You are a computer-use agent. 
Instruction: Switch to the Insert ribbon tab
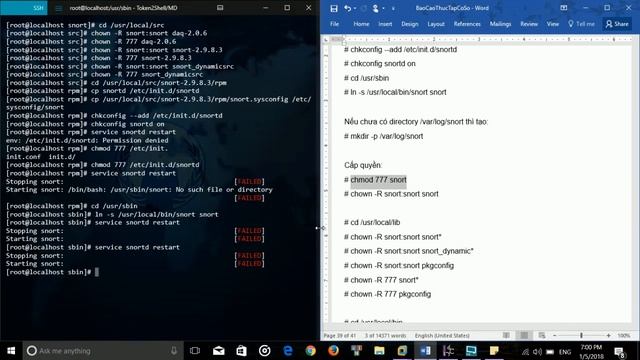[x=385, y=24]
